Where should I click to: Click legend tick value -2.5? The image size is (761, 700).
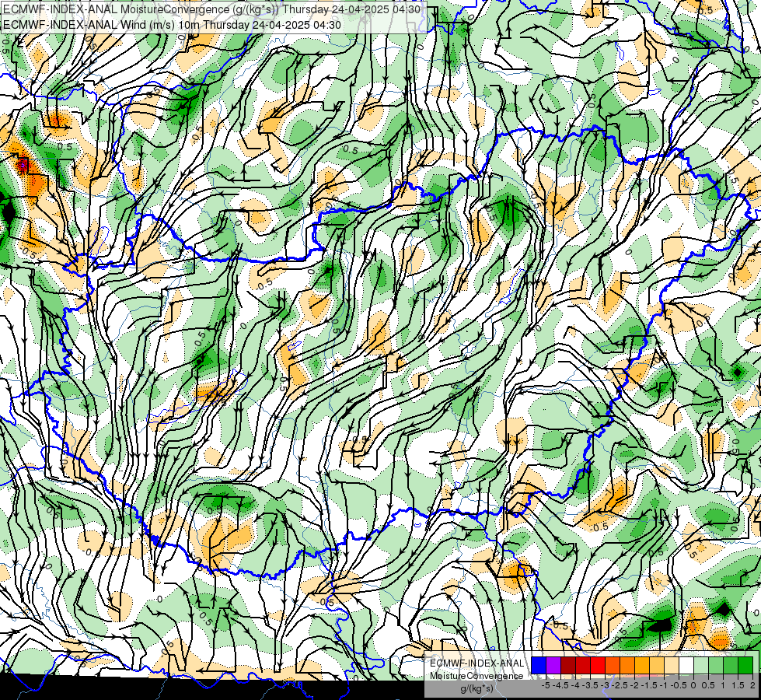(x=620, y=685)
